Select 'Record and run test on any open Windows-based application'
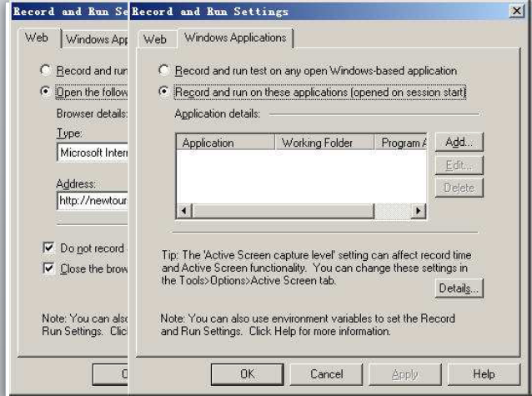Image resolution: width=532 pixels, height=396 pixels. click(x=164, y=70)
